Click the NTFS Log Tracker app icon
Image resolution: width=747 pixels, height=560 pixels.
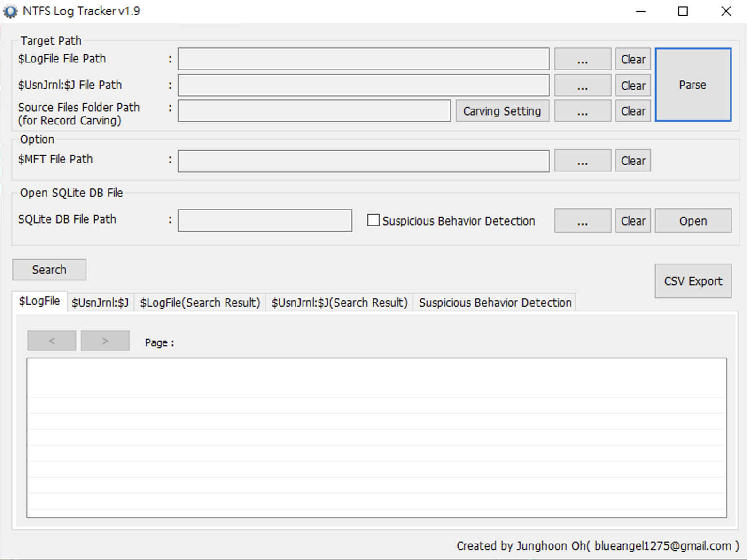pos(10,11)
